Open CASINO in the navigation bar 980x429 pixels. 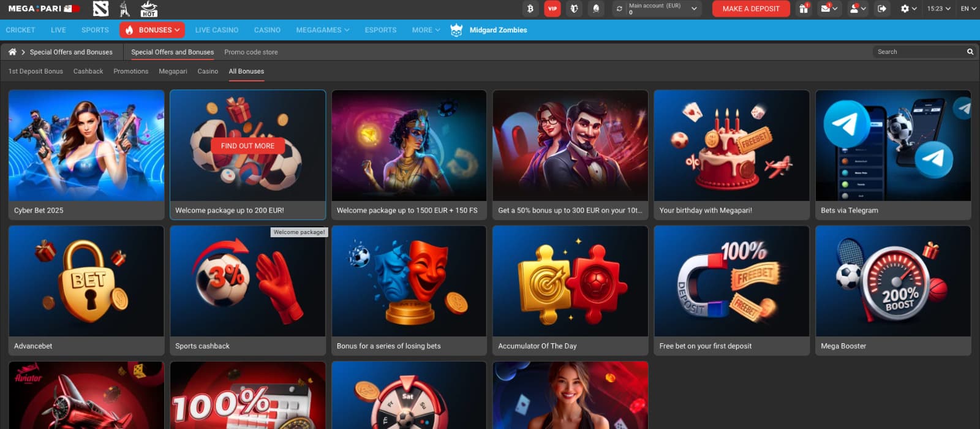pyautogui.click(x=267, y=30)
